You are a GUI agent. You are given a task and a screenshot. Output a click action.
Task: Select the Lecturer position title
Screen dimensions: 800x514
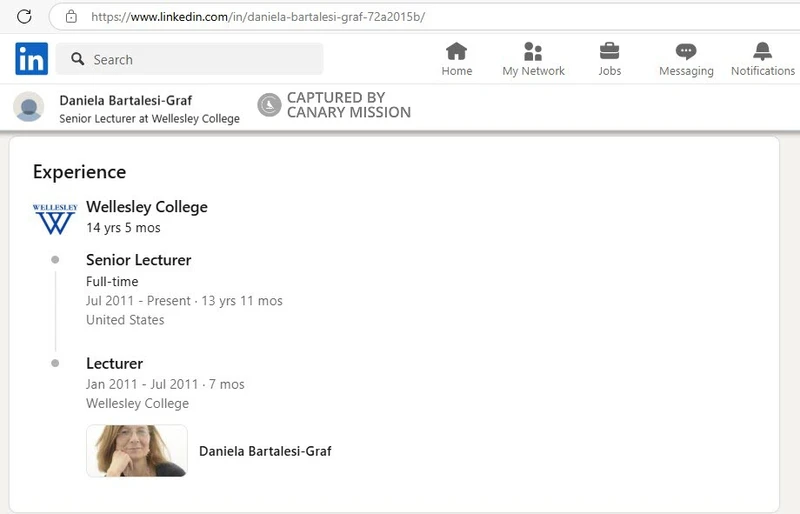tap(114, 363)
